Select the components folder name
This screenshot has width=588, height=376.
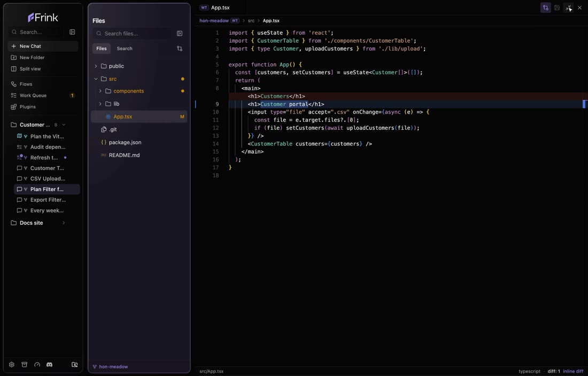[129, 91]
